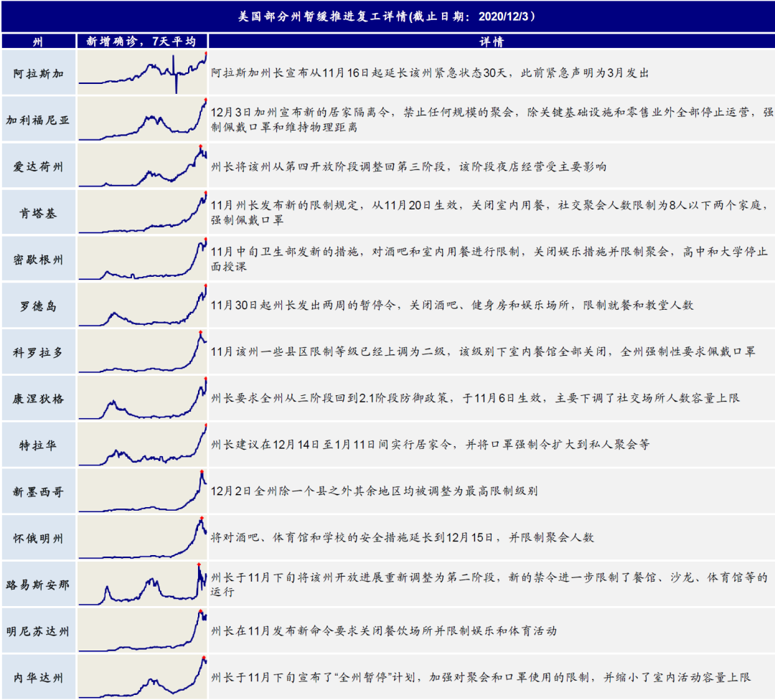
Task: Click the Rhode Island (罗德岛) sparkline
Action: [142, 306]
